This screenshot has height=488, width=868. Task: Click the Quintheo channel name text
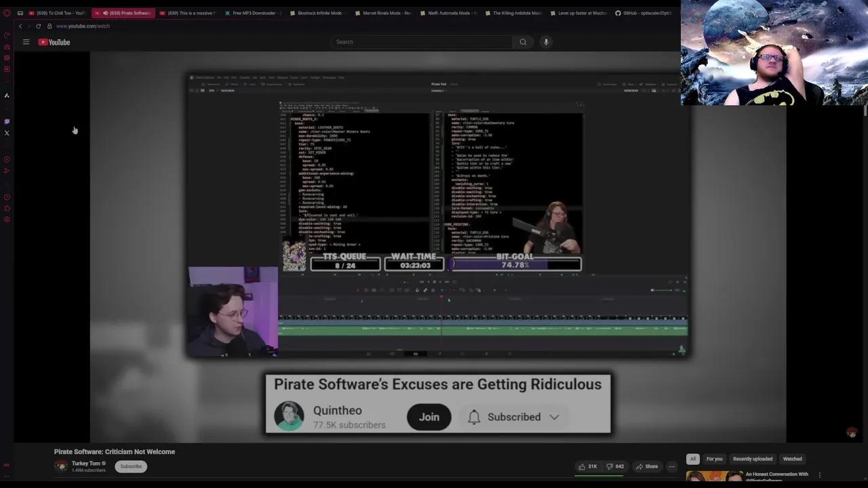click(338, 410)
